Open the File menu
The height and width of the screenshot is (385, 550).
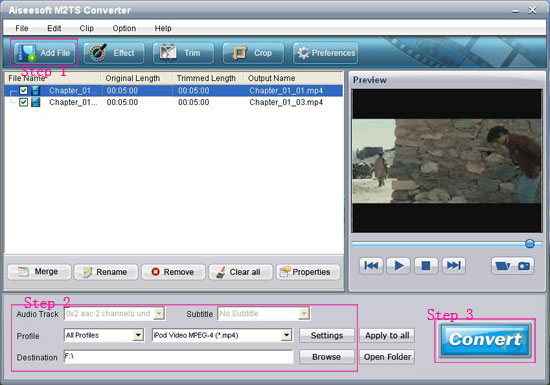point(22,28)
